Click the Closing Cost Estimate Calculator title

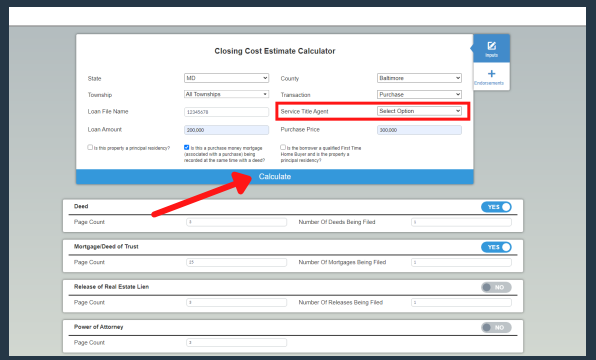click(x=275, y=51)
